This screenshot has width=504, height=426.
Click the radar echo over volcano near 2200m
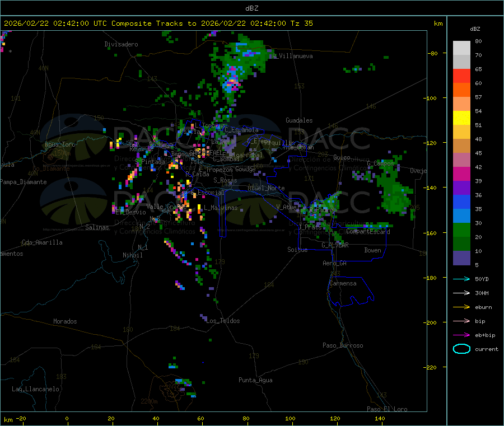click(x=184, y=382)
